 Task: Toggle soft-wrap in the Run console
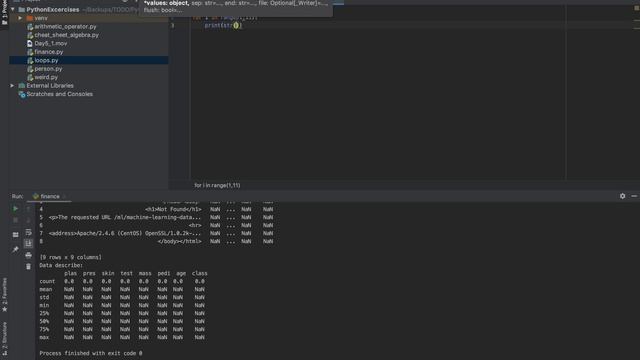click(x=28, y=232)
